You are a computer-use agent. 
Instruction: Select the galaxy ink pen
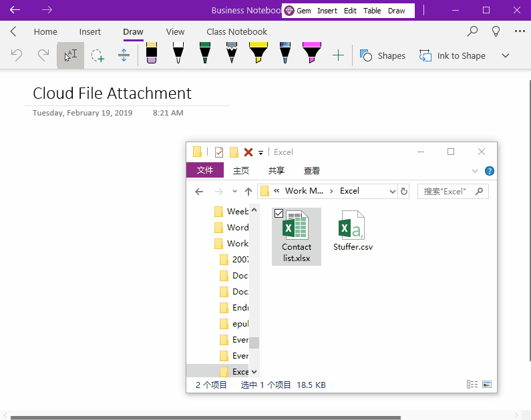tap(285, 53)
